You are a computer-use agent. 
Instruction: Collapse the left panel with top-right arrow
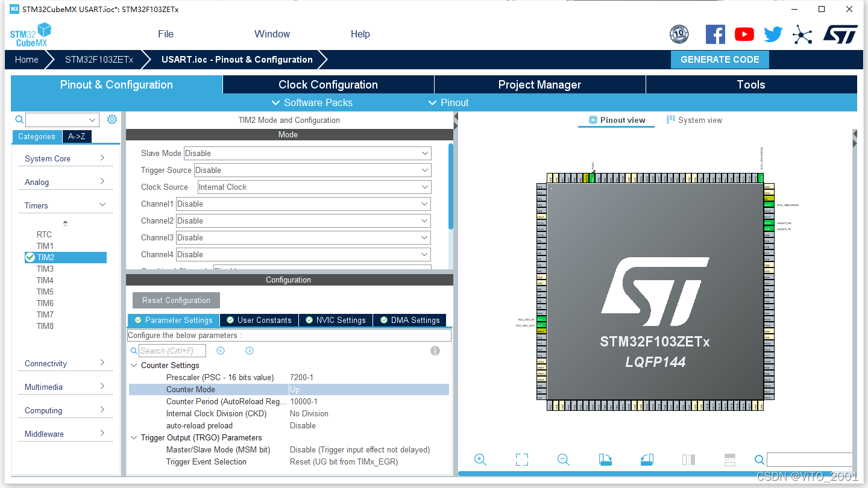(455, 118)
